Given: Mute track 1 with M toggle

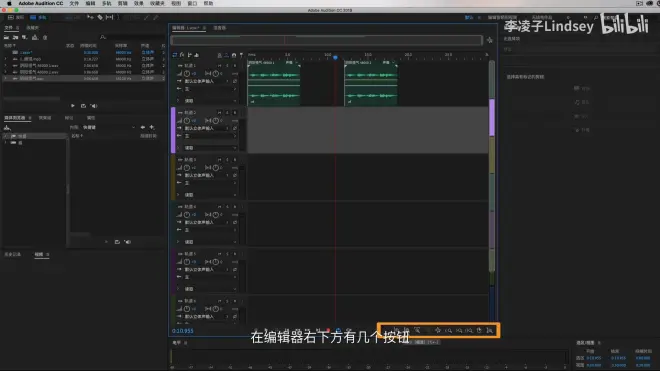Looking at the screenshot, I should pyautogui.click(x=220, y=66).
